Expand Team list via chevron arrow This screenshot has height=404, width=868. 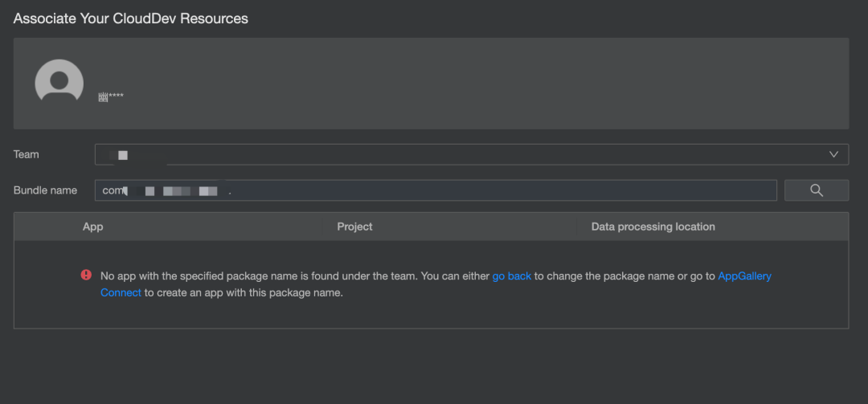coord(833,154)
